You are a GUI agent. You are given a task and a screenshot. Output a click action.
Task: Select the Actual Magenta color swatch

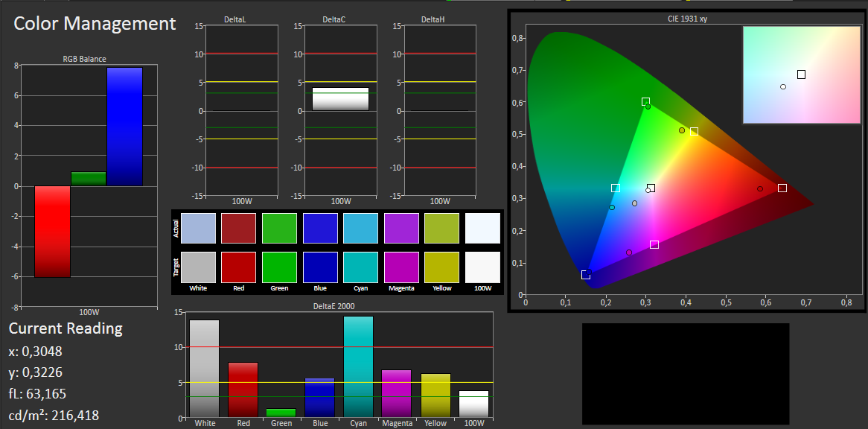(401, 228)
